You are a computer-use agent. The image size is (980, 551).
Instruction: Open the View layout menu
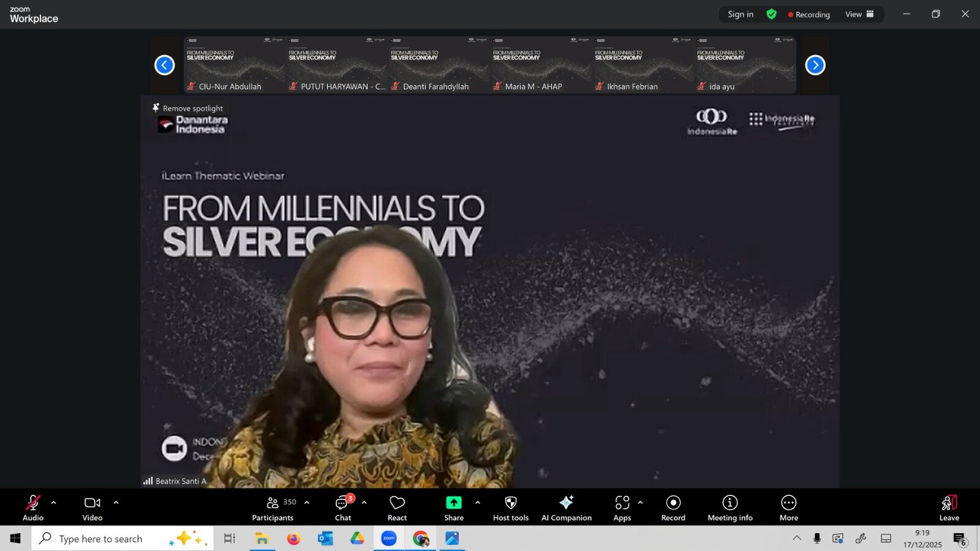pyautogui.click(x=859, y=14)
